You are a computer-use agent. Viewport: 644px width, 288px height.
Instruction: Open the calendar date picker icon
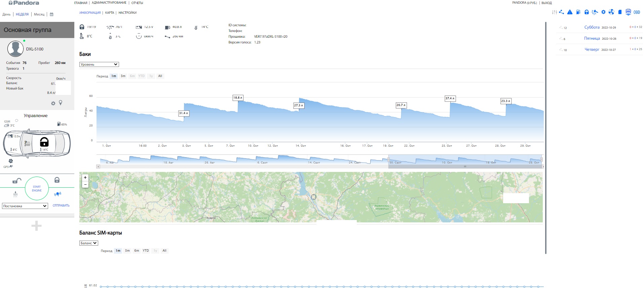51,14
